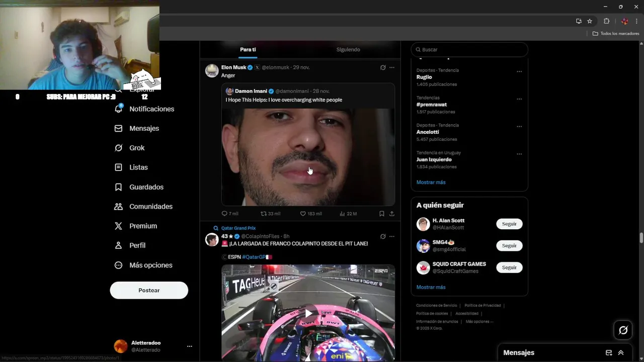Bookmark this page star icon in browser
The width and height of the screenshot is (644, 362).
pyautogui.click(x=590, y=21)
